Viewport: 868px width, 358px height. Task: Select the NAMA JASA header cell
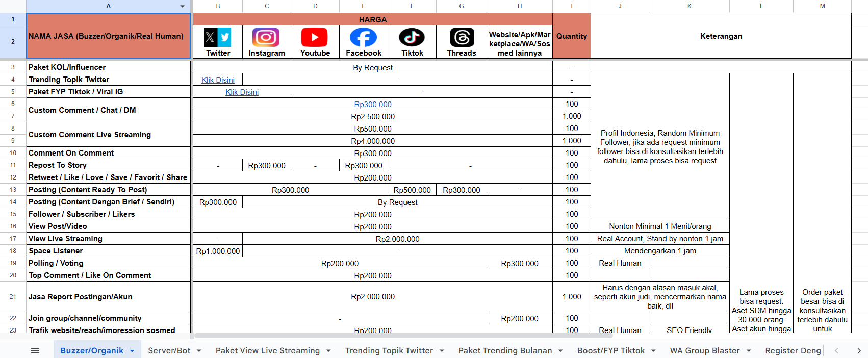pyautogui.click(x=108, y=36)
